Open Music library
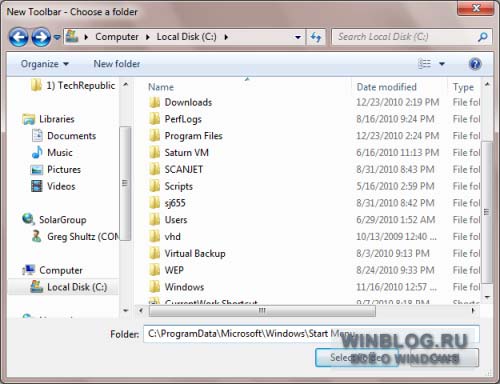This screenshot has width=500, height=384. click(x=52, y=152)
